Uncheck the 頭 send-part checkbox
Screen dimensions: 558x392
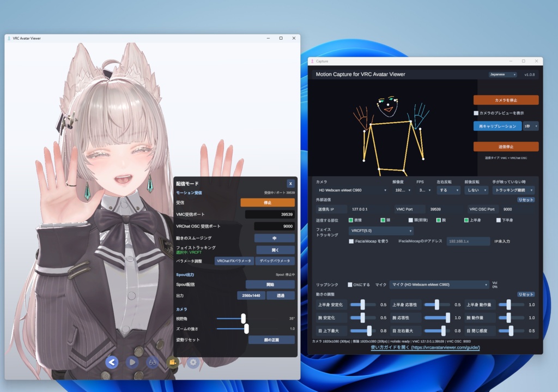383,220
